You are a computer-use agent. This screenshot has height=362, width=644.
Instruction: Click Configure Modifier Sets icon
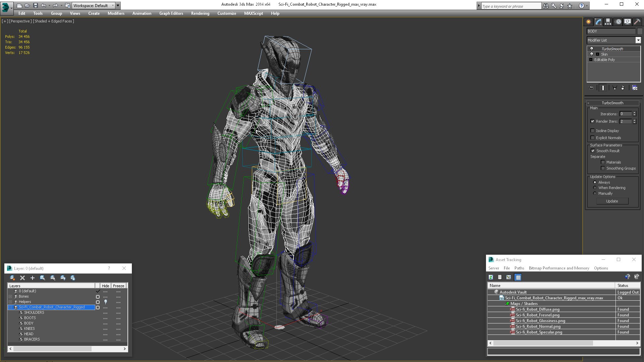pyautogui.click(x=635, y=88)
